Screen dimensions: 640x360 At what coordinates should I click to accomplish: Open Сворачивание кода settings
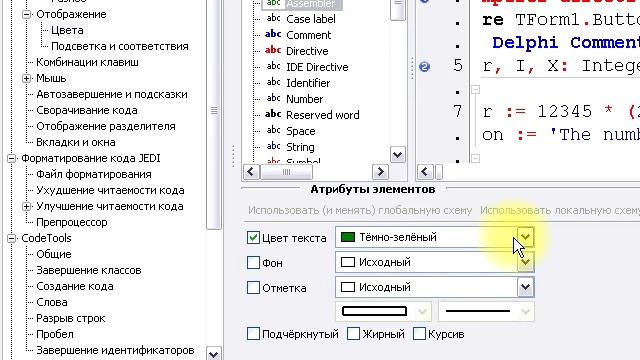coord(87,110)
